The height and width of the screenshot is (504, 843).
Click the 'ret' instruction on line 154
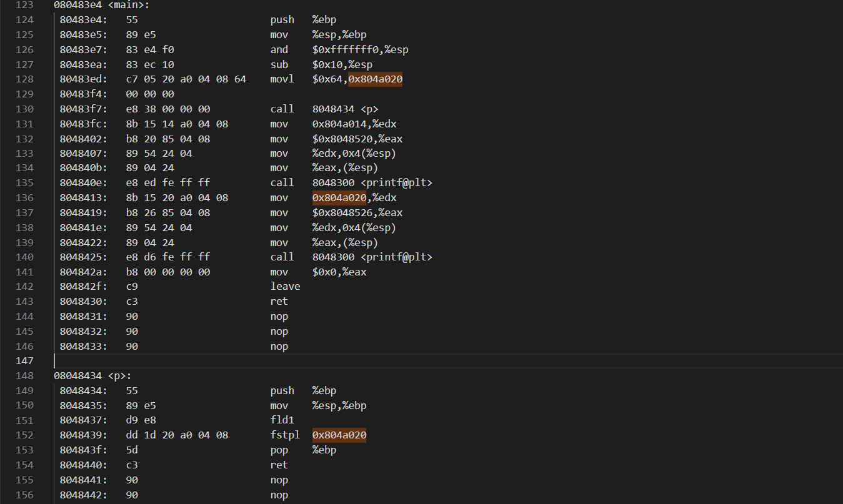pos(279,465)
